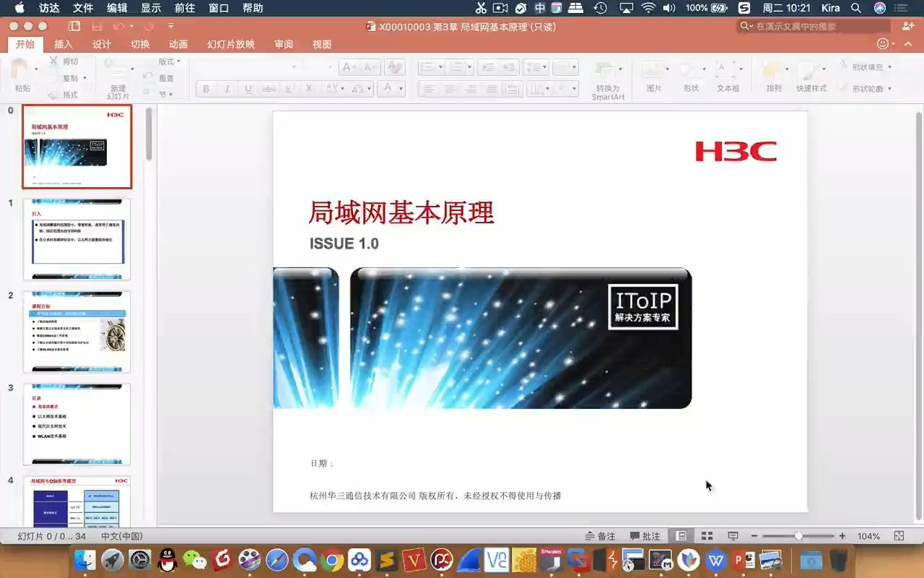The width and height of the screenshot is (924, 578).
Task: Click Convert to SmartArt button
Action: click(608, 79)
